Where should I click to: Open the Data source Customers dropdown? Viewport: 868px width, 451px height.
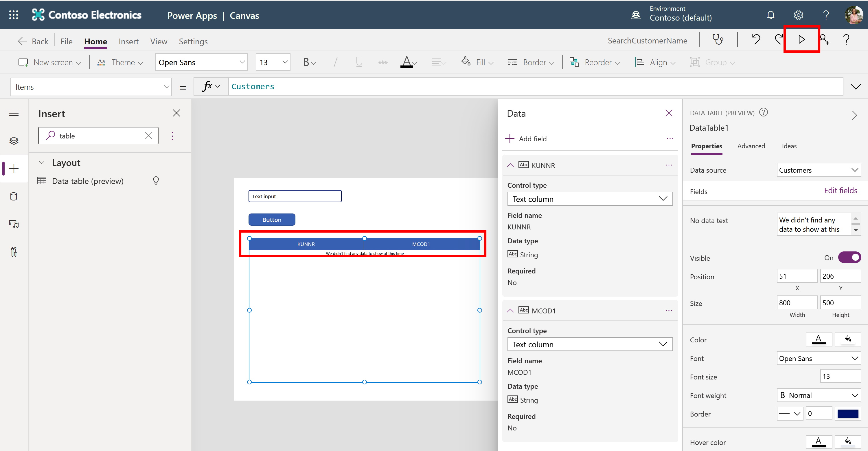818,170
